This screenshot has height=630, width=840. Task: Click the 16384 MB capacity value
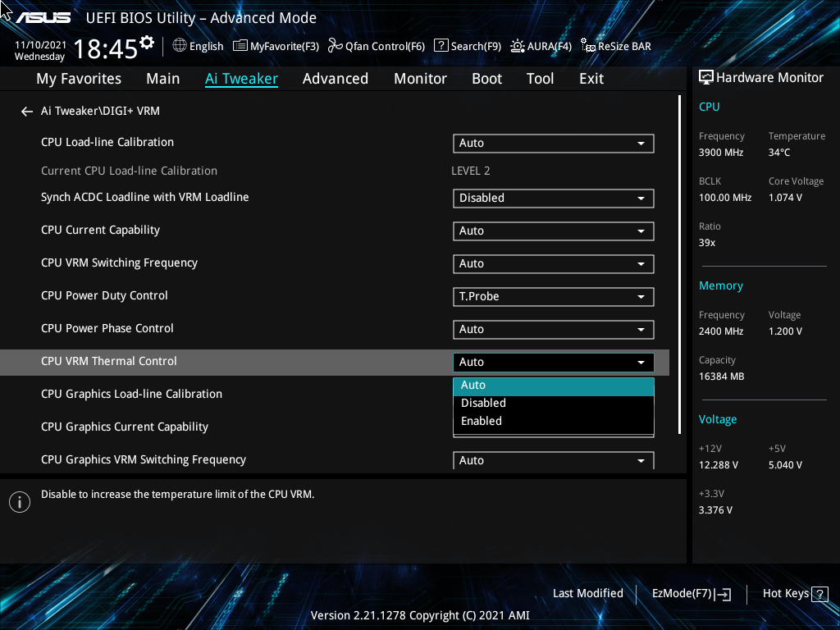tap(721, 377)
